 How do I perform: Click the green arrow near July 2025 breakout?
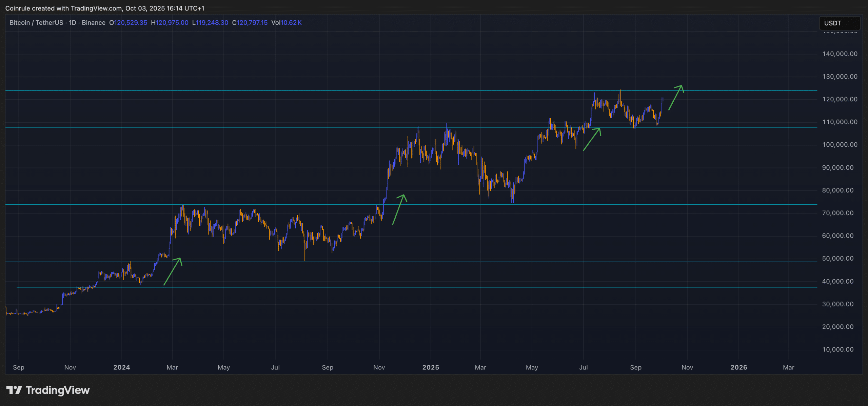click(592, 139)
